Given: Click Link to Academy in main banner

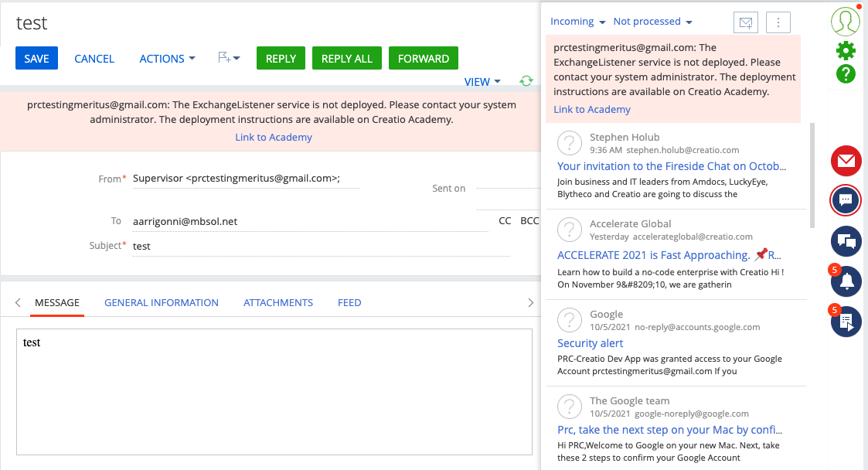Looking at the screenshot, I should pos(274,137).
